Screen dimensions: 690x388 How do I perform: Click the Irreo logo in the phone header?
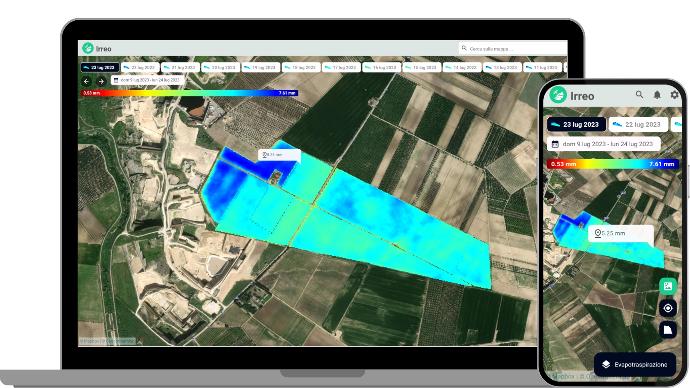[x=572, y=95]
